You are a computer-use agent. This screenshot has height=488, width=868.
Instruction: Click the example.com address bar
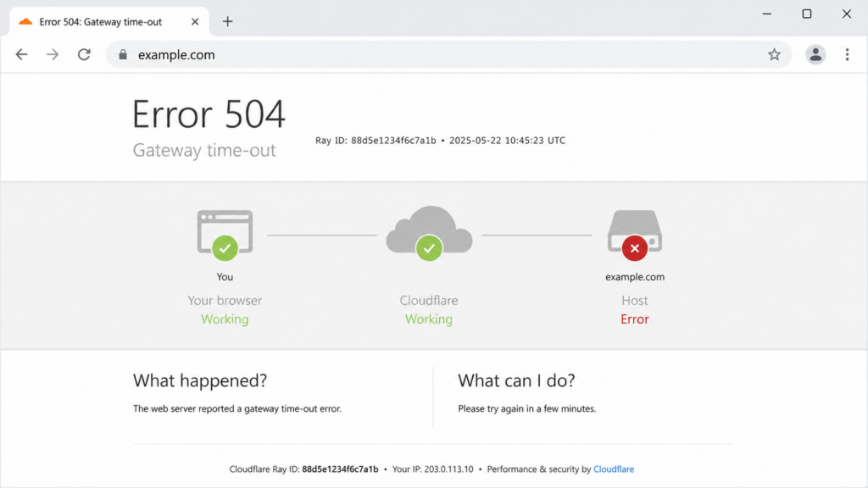[448, 54]
